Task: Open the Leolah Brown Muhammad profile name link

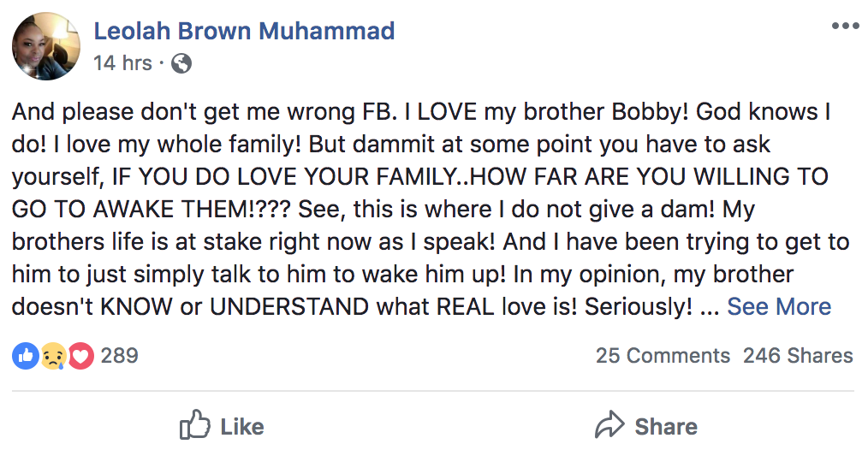Action: [x=244, y=32]
